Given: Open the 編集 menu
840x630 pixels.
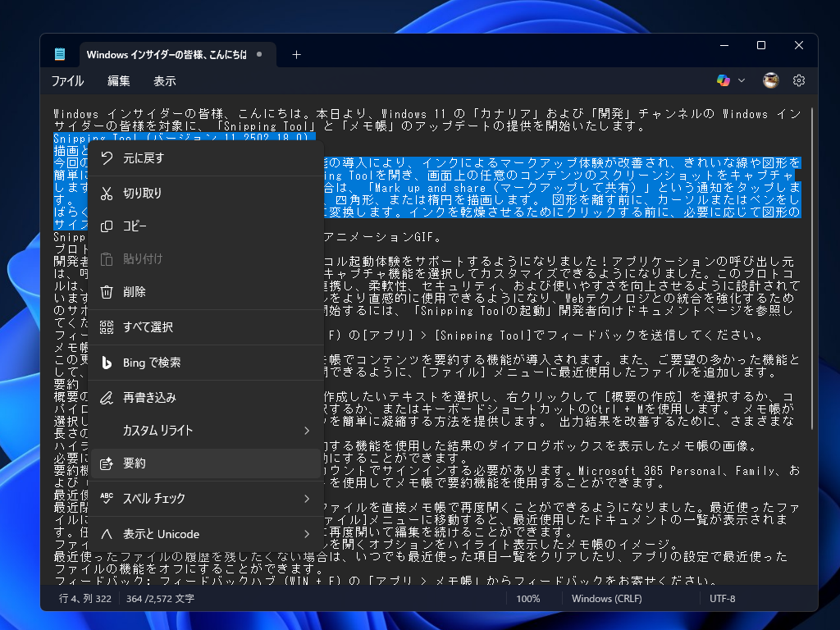Looking at the screenshot, I should (x=118, y=81).
